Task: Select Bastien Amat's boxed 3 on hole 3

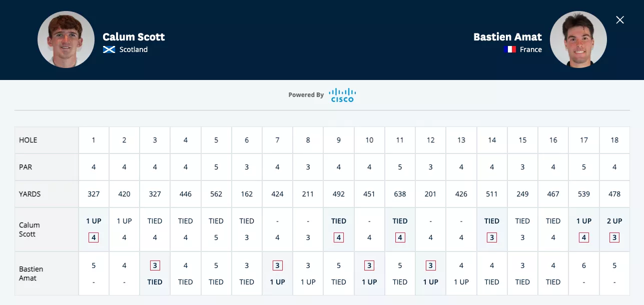Action: (155, 265)
